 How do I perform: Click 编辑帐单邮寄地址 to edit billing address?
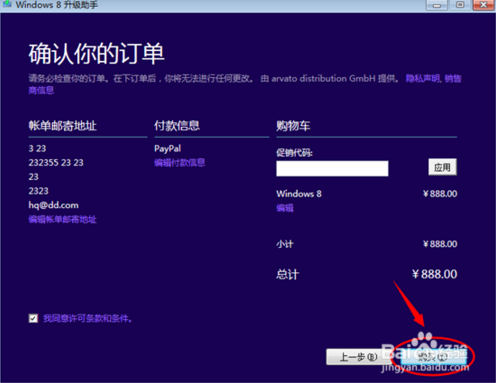coord(62,219)
